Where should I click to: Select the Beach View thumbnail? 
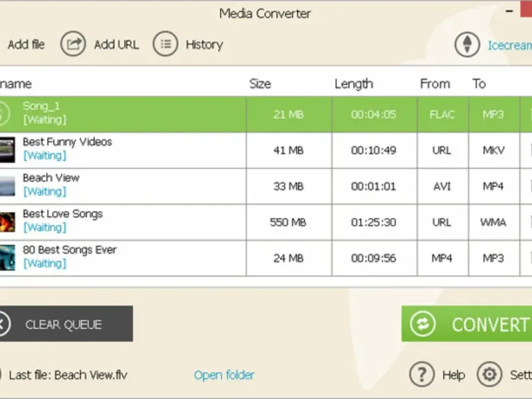7,186
